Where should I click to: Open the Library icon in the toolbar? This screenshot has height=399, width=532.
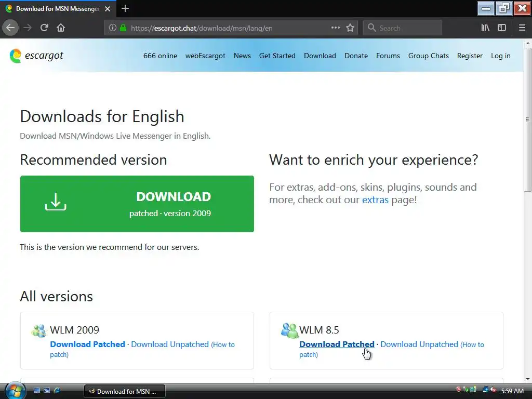[485, 28]
